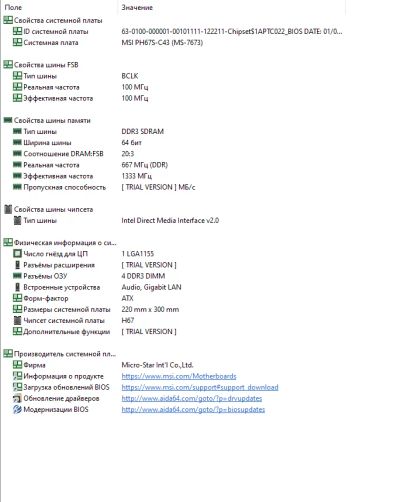Click the icon beside Фирма
The height and width of the screenshot is (502, 400).
(x=17, y=365)
